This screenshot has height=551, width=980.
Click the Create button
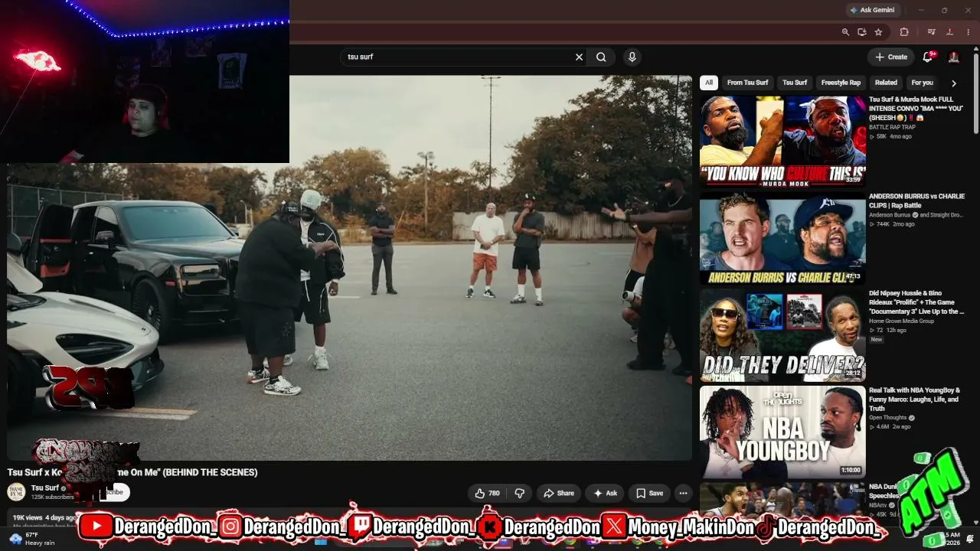(891, 57)
